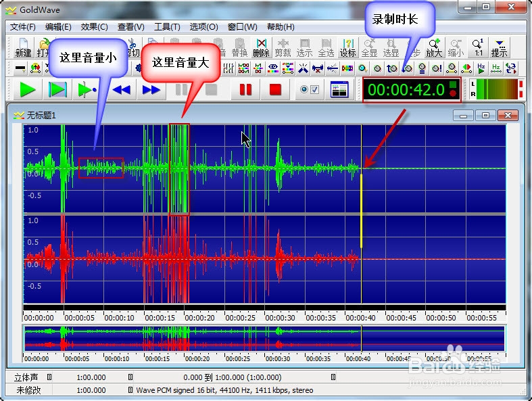
Task: Click the Hz resample arrows icon
Action: 496,68
